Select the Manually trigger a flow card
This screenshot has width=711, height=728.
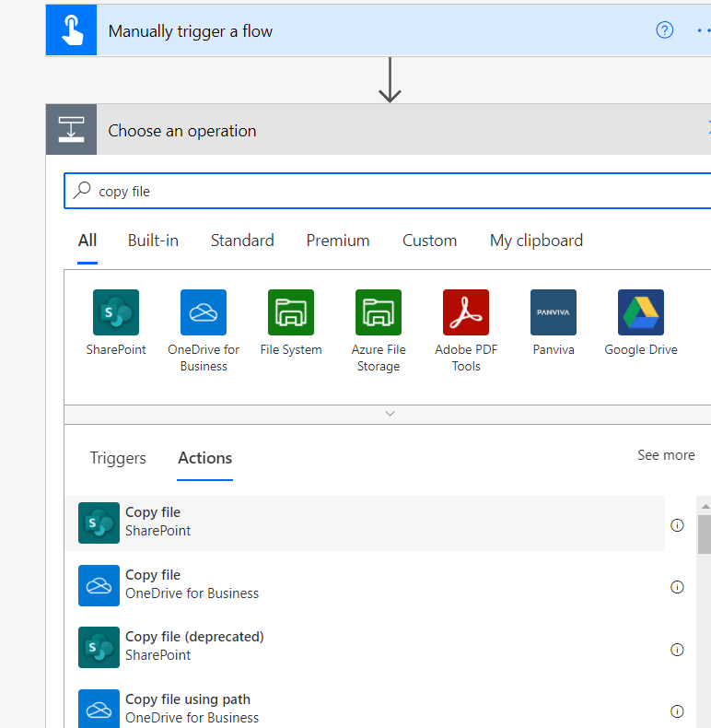(379, 30)
